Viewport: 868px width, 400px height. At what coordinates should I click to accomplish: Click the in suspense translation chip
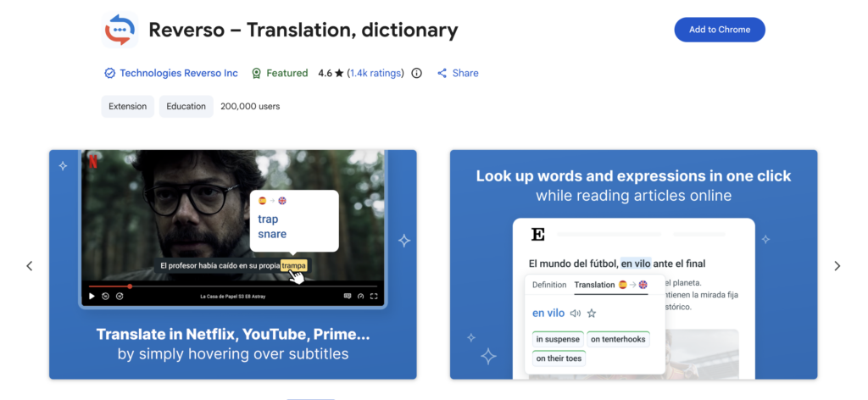tap(558, 339)
